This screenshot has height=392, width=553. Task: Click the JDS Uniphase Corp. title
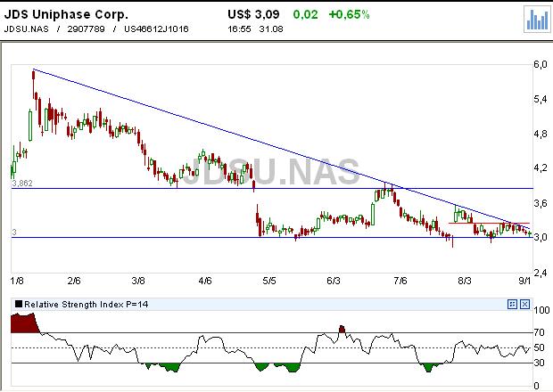[x=66, y=14]
